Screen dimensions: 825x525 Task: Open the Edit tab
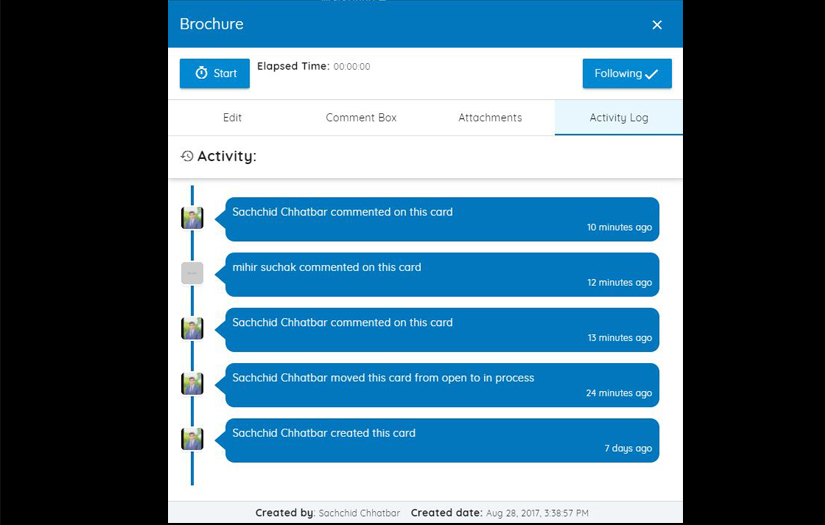coord(232,117)
